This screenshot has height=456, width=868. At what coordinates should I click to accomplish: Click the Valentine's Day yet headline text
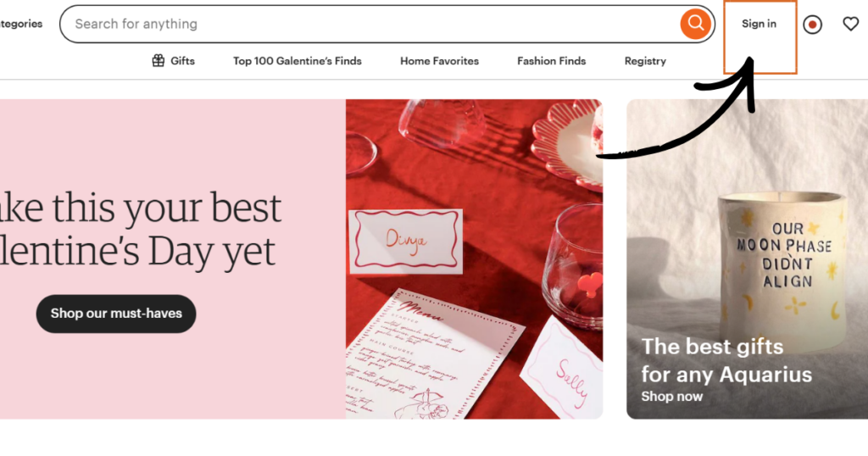(137, 251)
